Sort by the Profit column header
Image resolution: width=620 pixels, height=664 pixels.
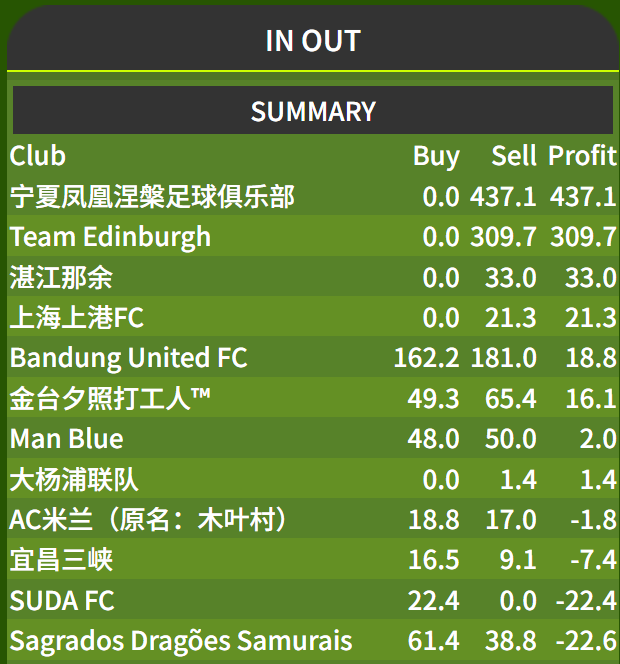tap(582, 156)
